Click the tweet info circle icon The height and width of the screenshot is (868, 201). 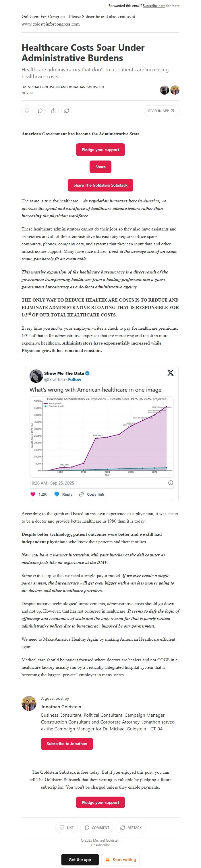tap(171, 483)
